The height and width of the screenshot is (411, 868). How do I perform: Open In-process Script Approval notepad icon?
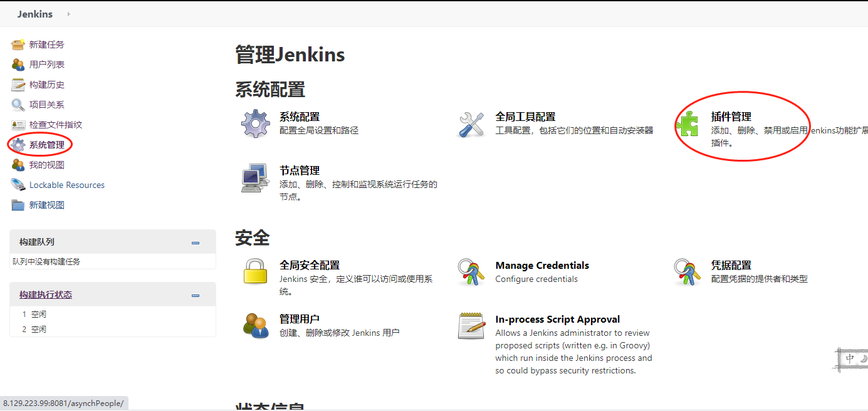tap(471, 326)
